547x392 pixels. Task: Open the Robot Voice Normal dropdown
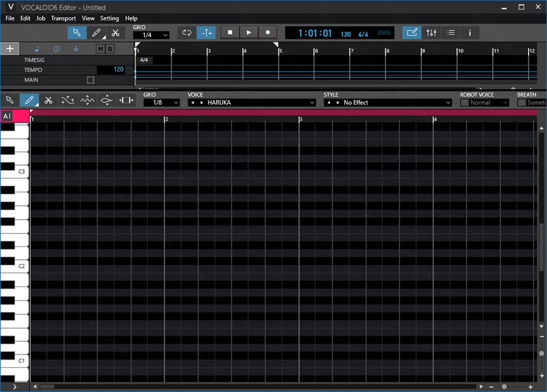pyautogui.click(x=488, y=102)
